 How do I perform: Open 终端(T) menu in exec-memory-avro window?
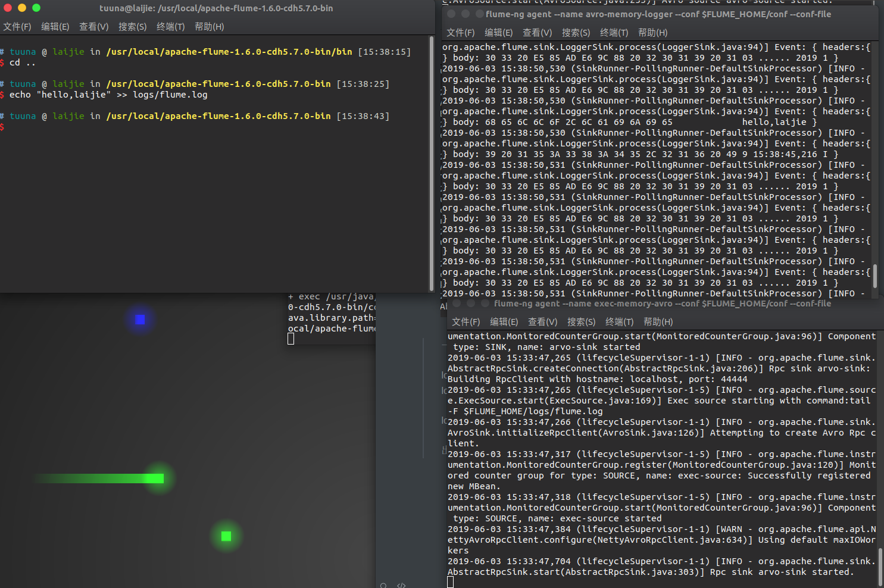619,322
